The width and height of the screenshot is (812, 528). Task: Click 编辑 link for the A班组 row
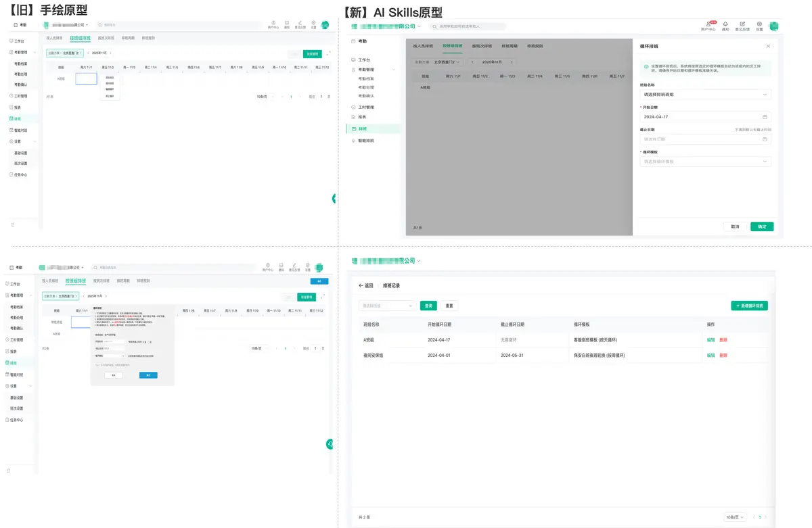click(710, 340)
